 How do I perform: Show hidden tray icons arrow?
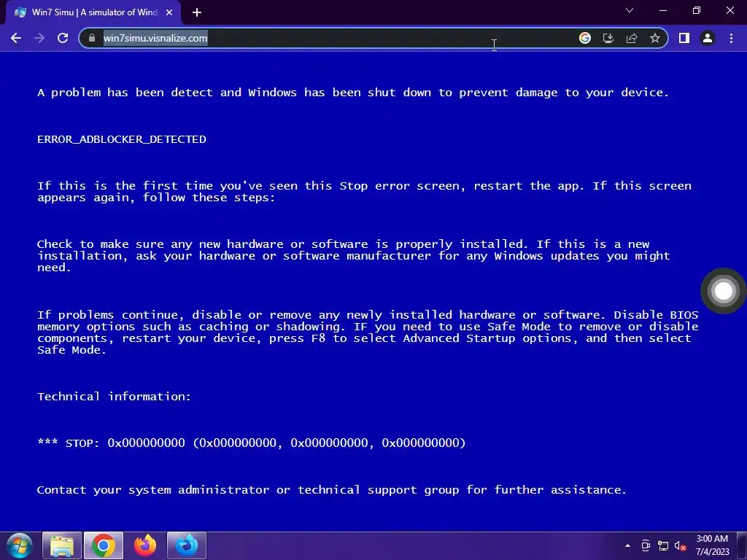point(627,545)
